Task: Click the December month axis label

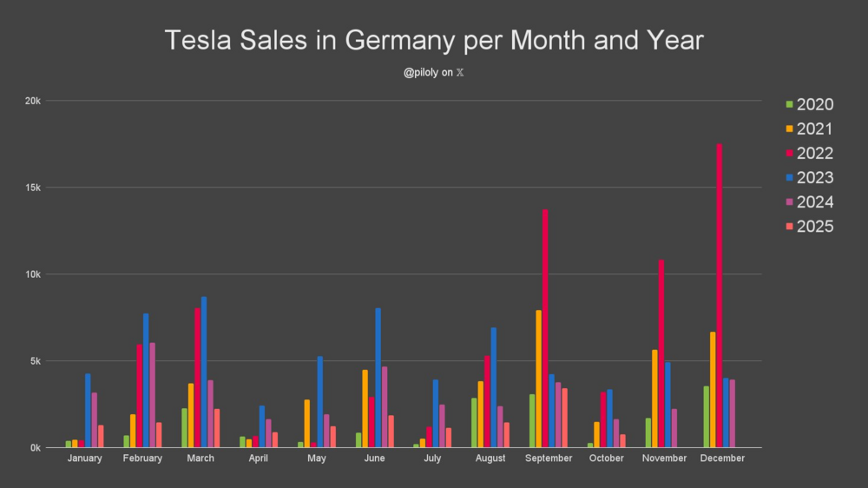Action: (722, 458)
